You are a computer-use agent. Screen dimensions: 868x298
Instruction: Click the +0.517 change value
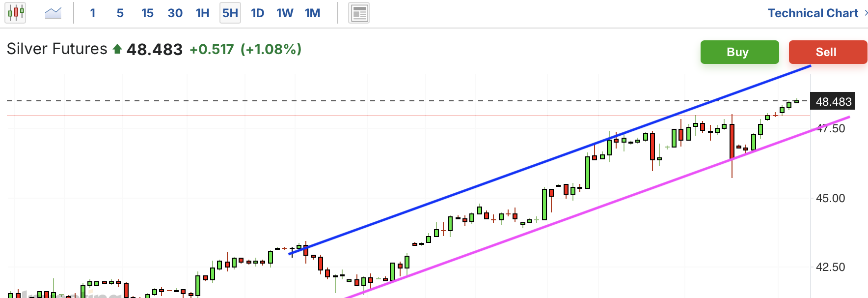[212, 50]
